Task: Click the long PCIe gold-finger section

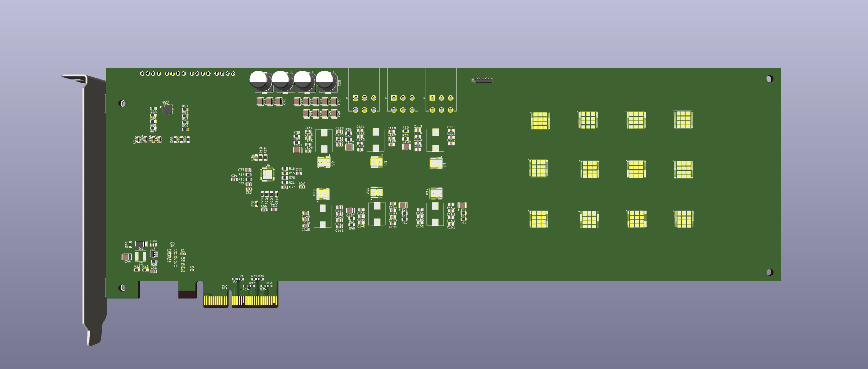Action: click(x=255, y=301)
